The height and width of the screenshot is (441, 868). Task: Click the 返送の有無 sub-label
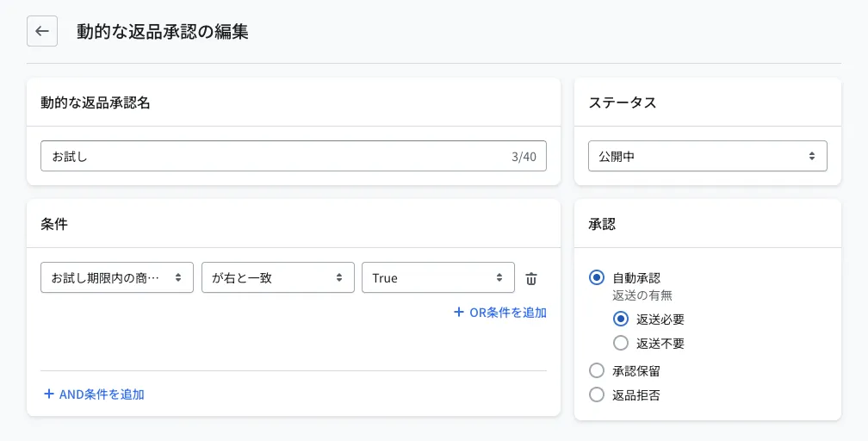[642, 295]
